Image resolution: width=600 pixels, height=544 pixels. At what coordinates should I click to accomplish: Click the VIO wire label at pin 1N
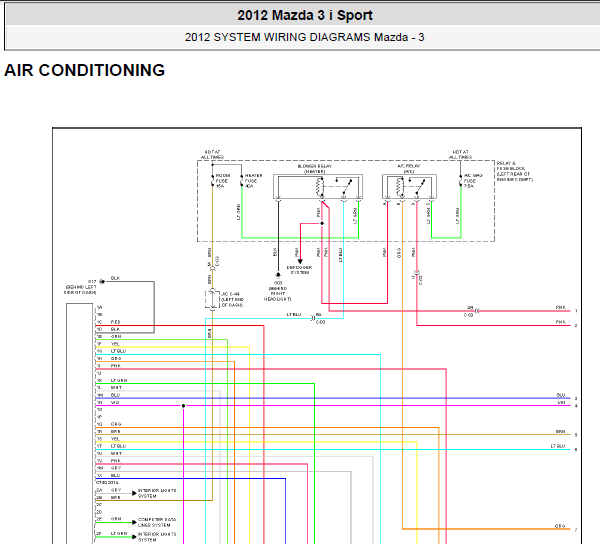coord(115,402)
